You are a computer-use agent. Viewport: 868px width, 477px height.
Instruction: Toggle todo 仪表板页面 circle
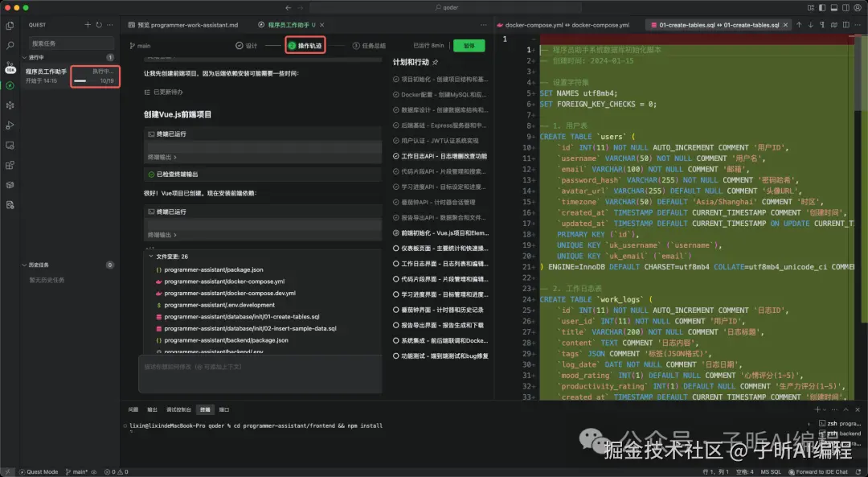[x=395, y=249]
